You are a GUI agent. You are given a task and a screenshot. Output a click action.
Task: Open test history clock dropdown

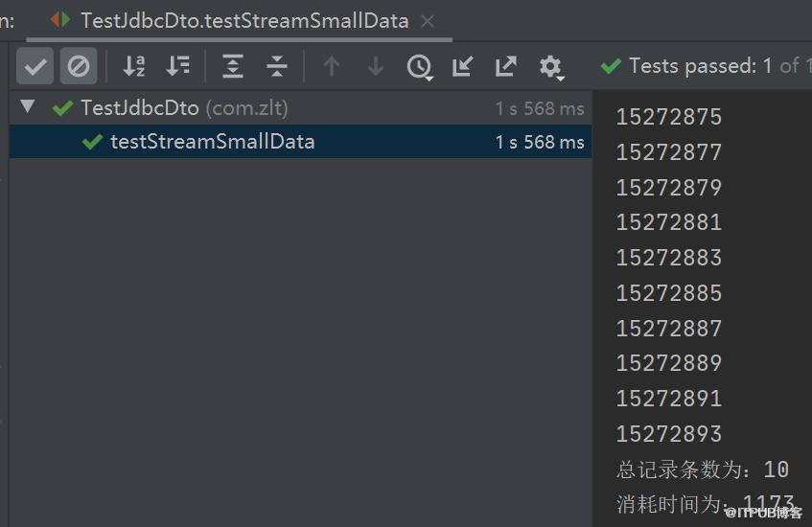[x=420, y=67]
